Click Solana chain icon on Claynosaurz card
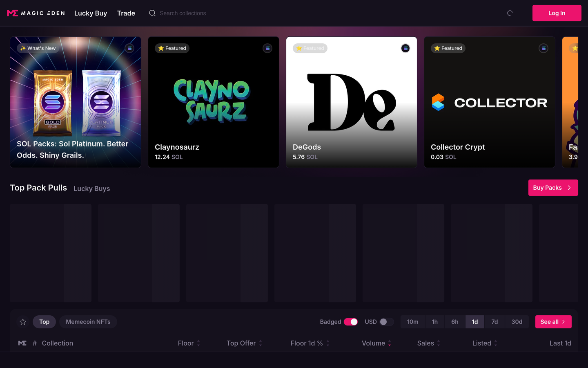Viewport: 588px width, 368px height. (x=267, y=48)
